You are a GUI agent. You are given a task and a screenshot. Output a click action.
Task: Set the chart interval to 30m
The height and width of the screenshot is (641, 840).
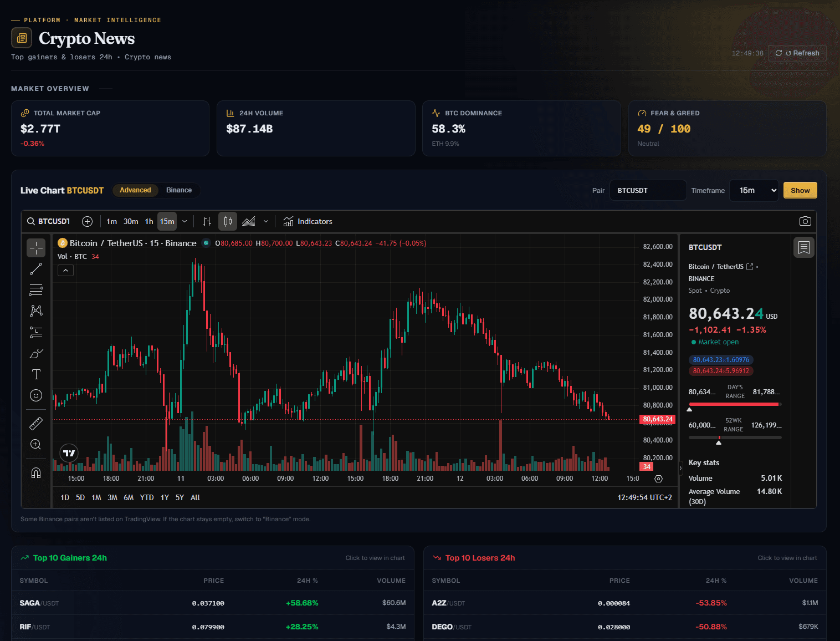(131, 221)
